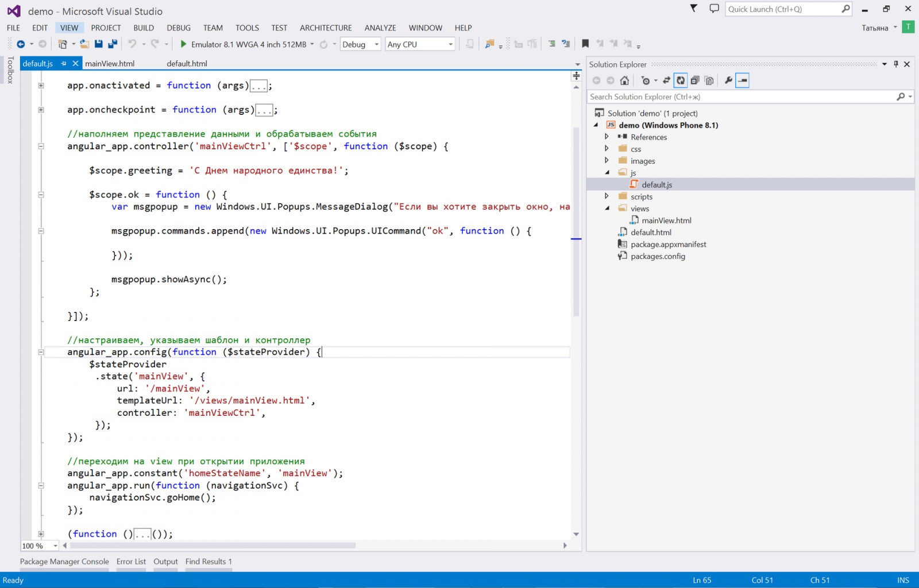Click the feedback speech bubble icon
919x588 pixels.
tap(714, 9)
